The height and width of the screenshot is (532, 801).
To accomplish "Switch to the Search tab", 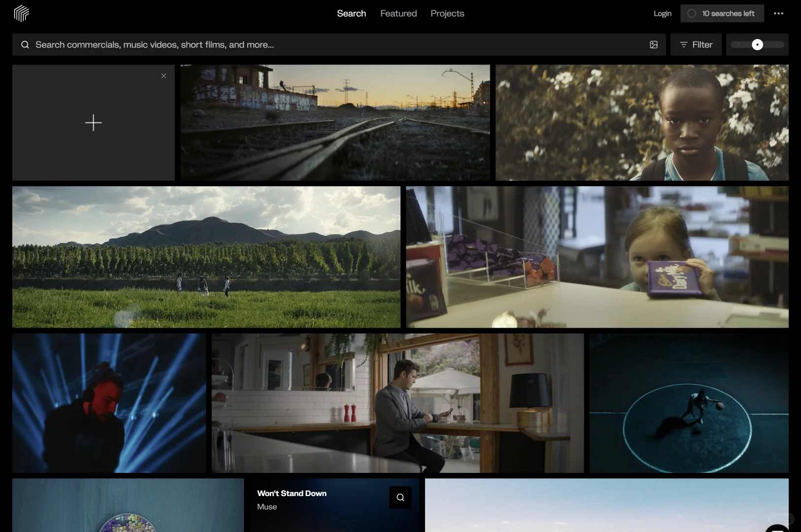I will (351, 13).
